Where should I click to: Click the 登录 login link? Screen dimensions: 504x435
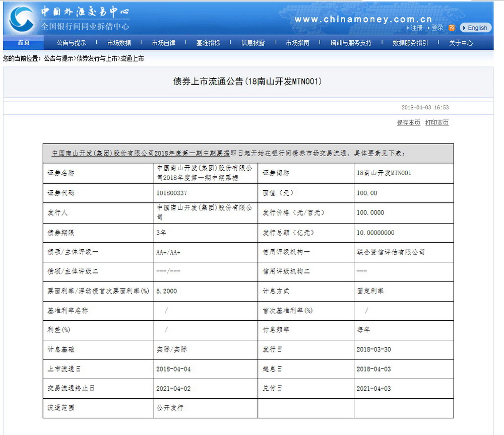(x=437, y=28)
